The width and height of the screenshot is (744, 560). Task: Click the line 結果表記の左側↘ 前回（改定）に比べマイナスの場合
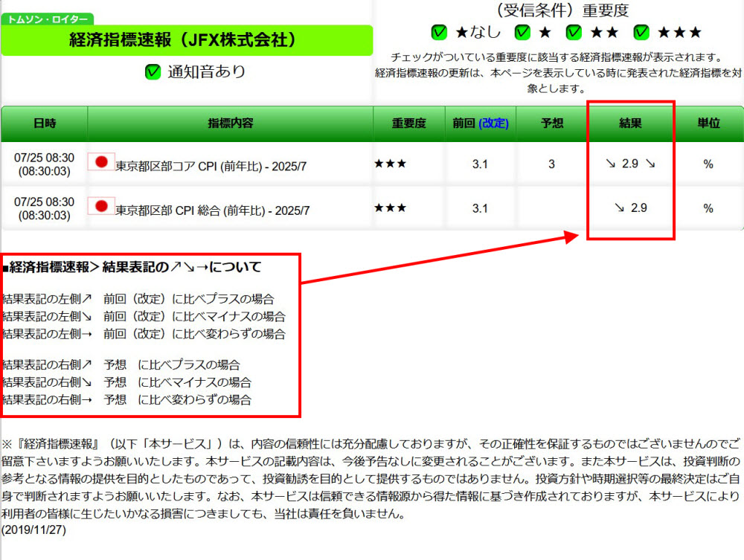tap(144, 316)
